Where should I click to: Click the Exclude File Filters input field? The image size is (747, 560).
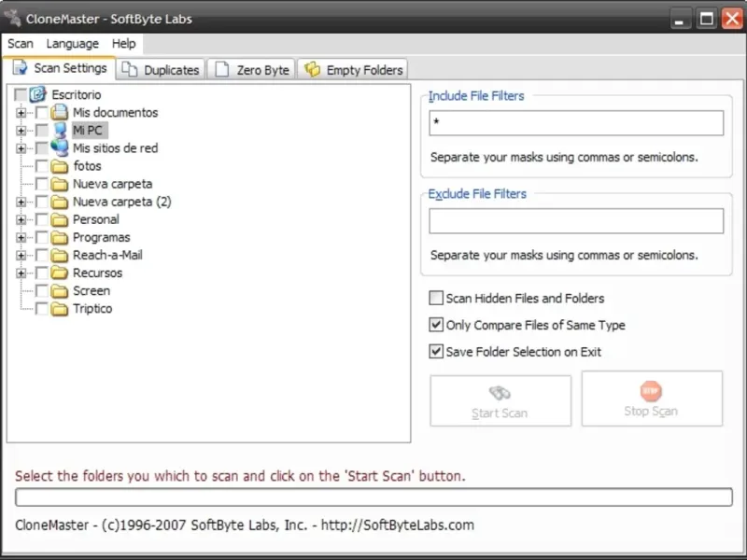point(576,221)
